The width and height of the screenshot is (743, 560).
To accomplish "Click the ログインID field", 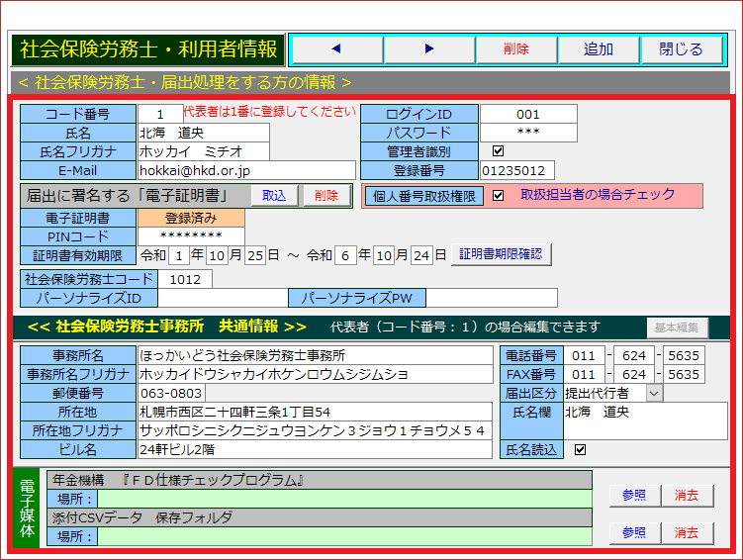I will [528, 114].
